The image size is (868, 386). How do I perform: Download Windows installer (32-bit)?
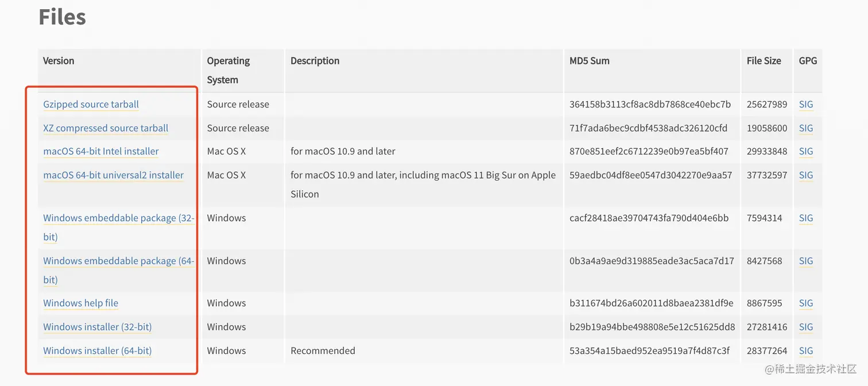pyautogui.click(x=97, y=327)
